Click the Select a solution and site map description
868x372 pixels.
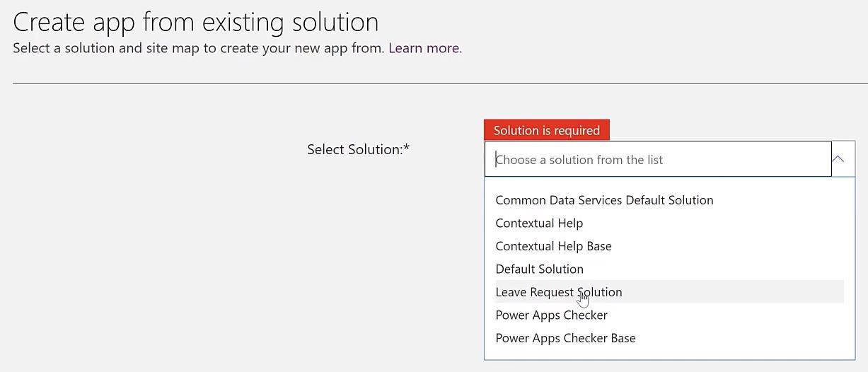pyautogui.click(x=199, y=48)
